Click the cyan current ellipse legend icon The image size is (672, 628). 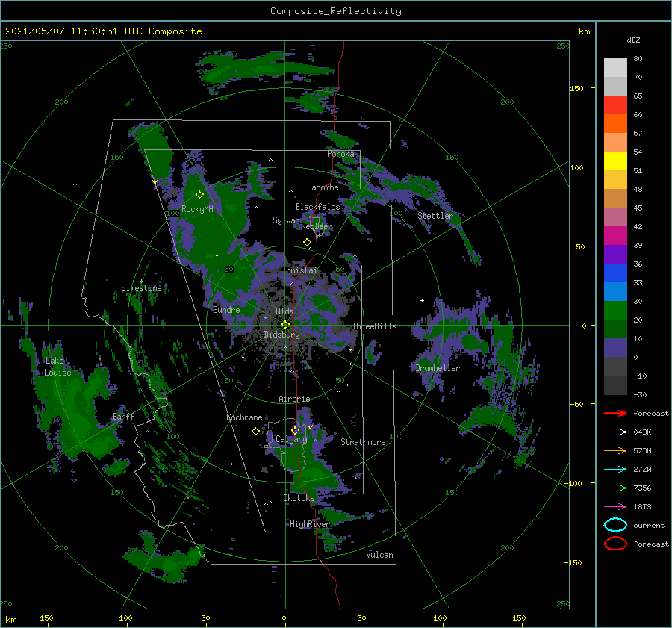(615, 525)
